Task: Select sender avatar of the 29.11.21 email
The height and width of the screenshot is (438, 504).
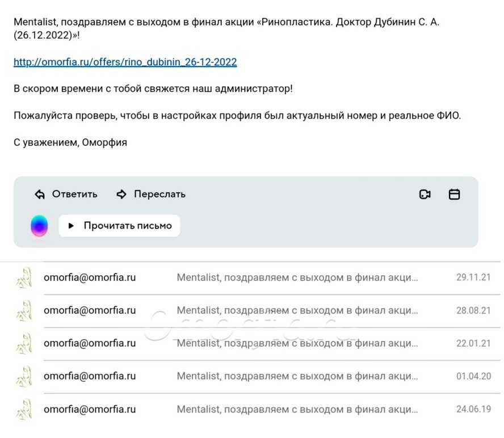Action: 24,277
